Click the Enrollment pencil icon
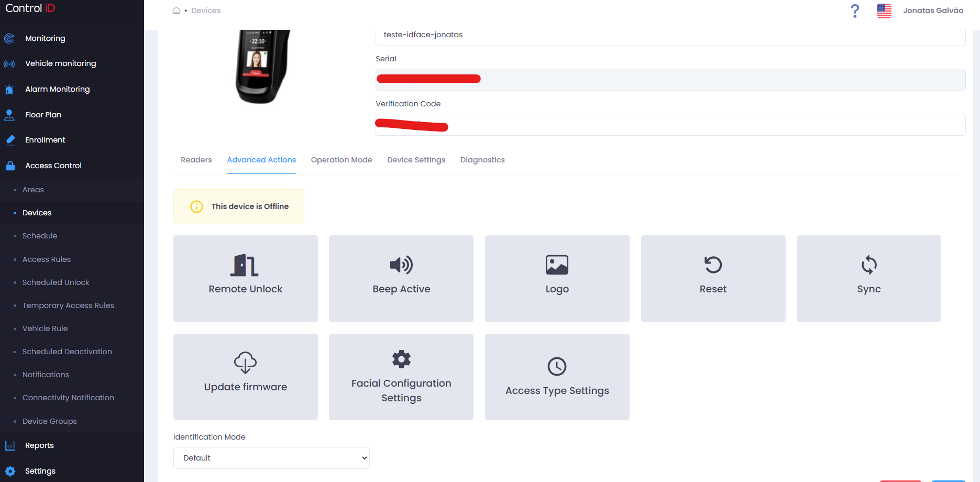Viewport: 980px width, 482px height. pos(10,140)
